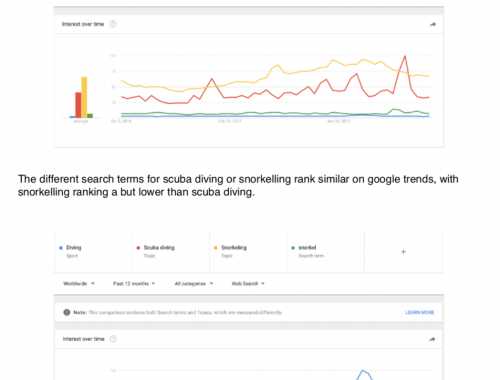Image resolution: width=500 pixels, height=380 pixels.
Task: Click the help icon beside lower Interest over time
Action: (x=113, y=339)
